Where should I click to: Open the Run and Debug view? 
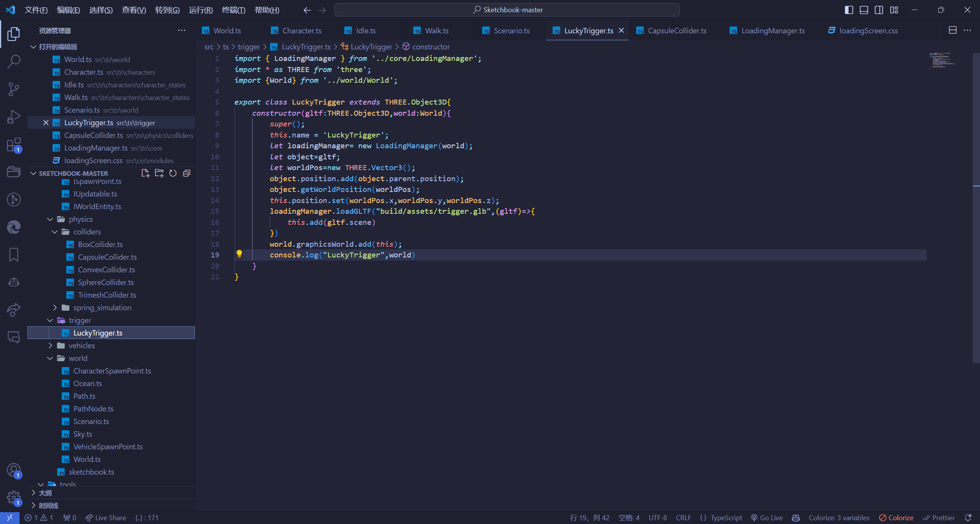tap(14, 117)
